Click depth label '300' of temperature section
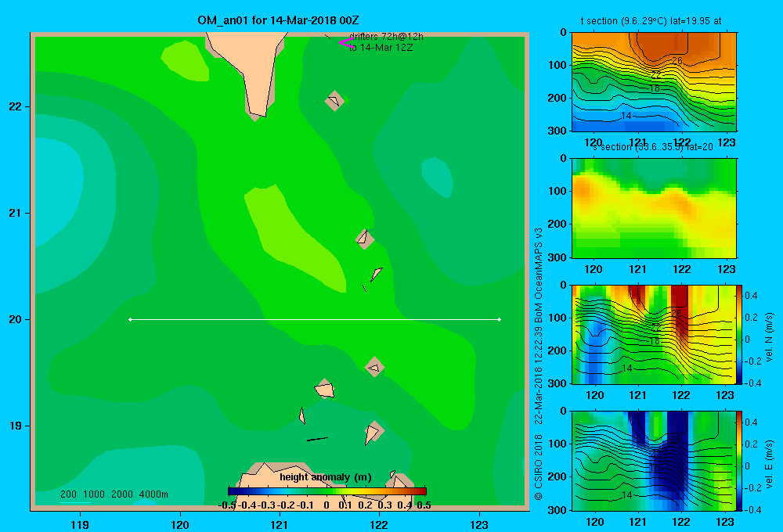783x532 pixels. pyautogui.click(x=559, y=131)
